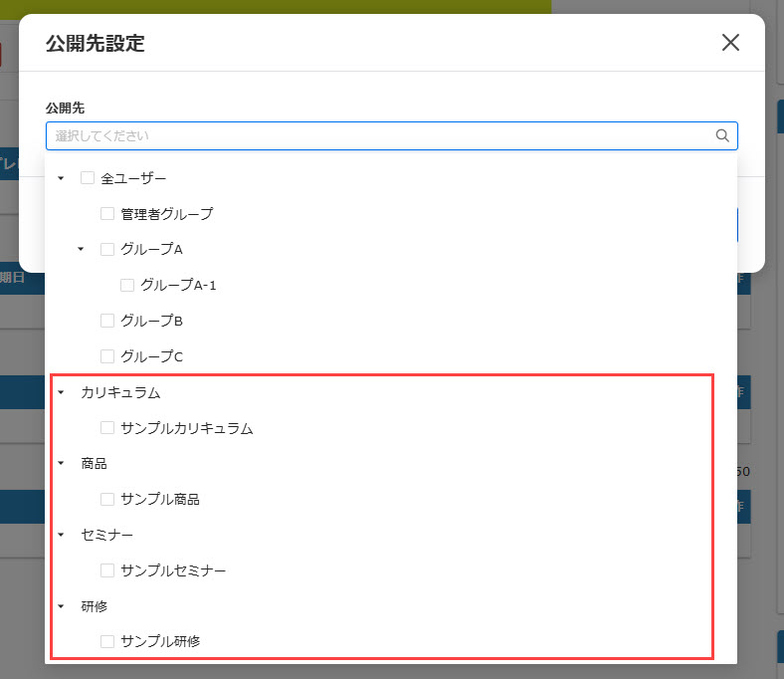The image size is (784, 679).
Task: Enable the 管理者グループ checkbox
Action: pyautogui.click(x=107, y=214)
